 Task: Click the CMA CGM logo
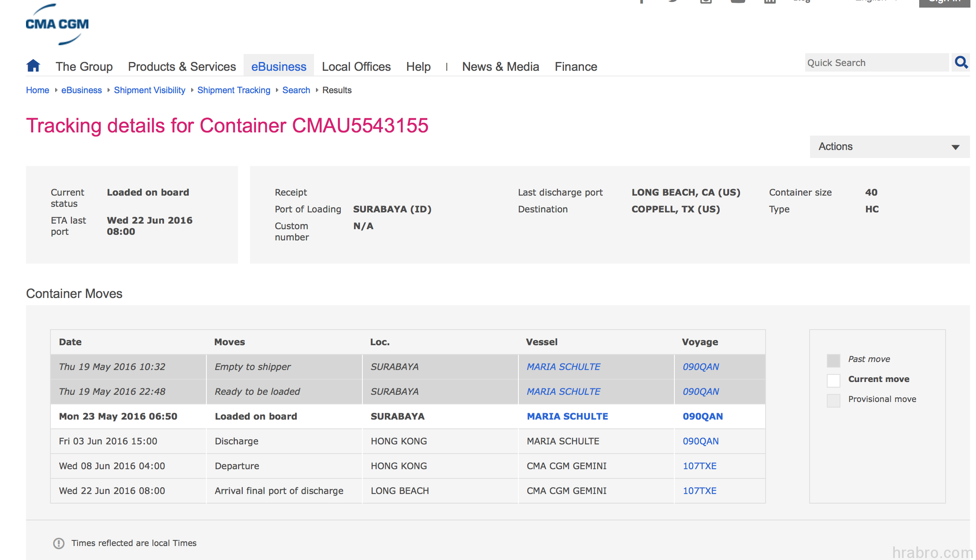tap(57, 24)
